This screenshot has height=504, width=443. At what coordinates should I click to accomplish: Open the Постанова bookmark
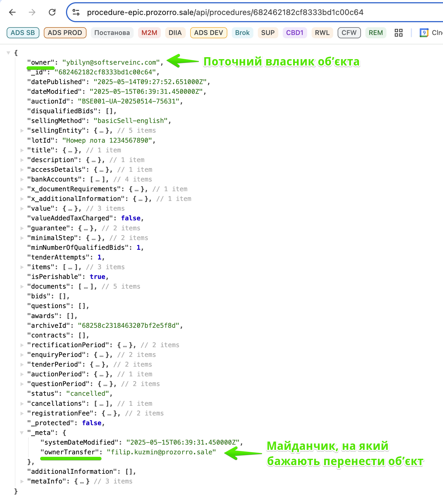[x=112, y=33]
